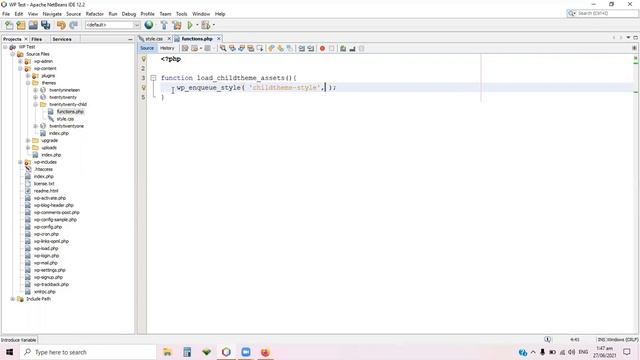The height and width of the screenshot is (360, 640).
Task: Select style.css in the project tree
Action: (65, 119)
